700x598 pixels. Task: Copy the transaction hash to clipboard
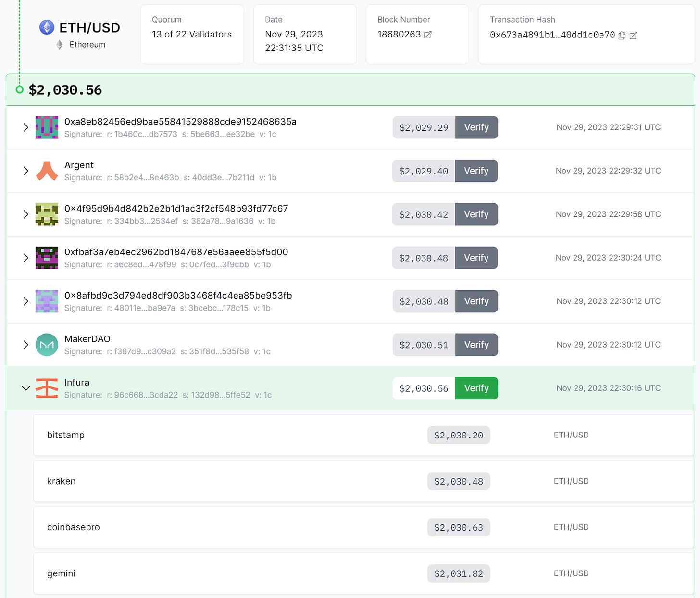(622, 35)
